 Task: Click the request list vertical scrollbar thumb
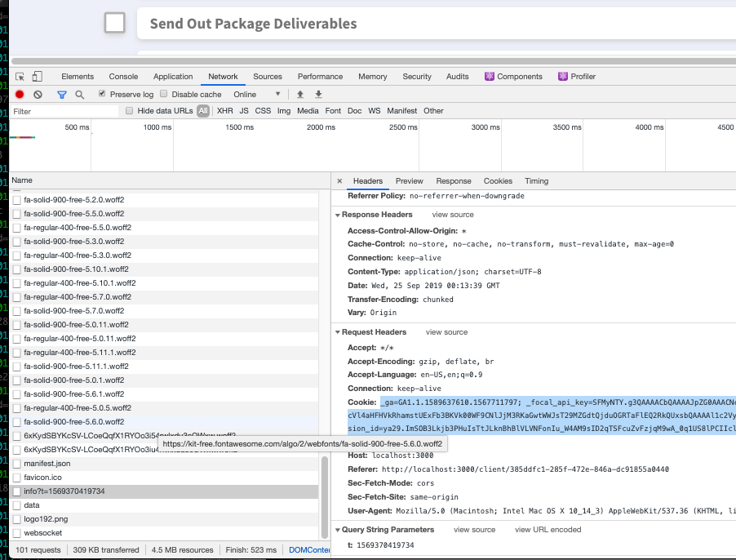pyautogui.click(x=325, y=496)
